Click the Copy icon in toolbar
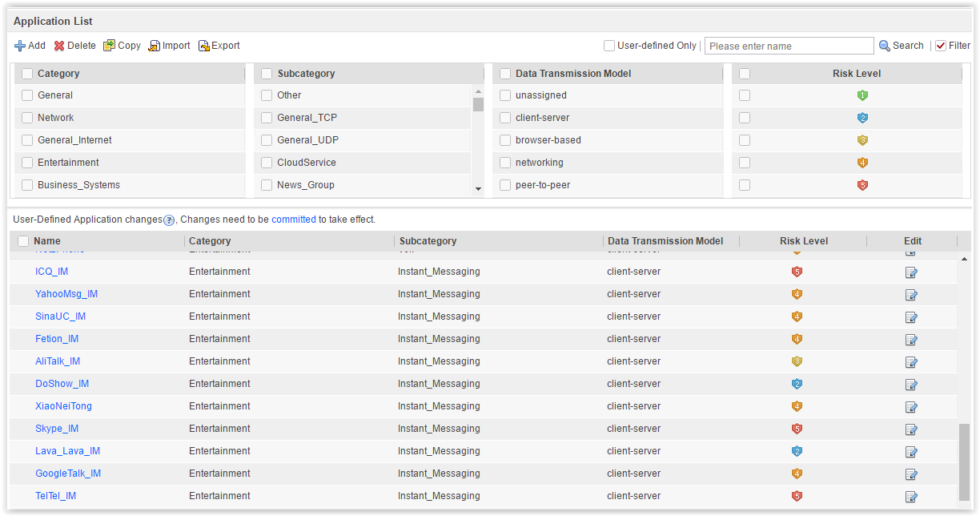The width and height of the screenshot is (980, 516). [110, 46]
